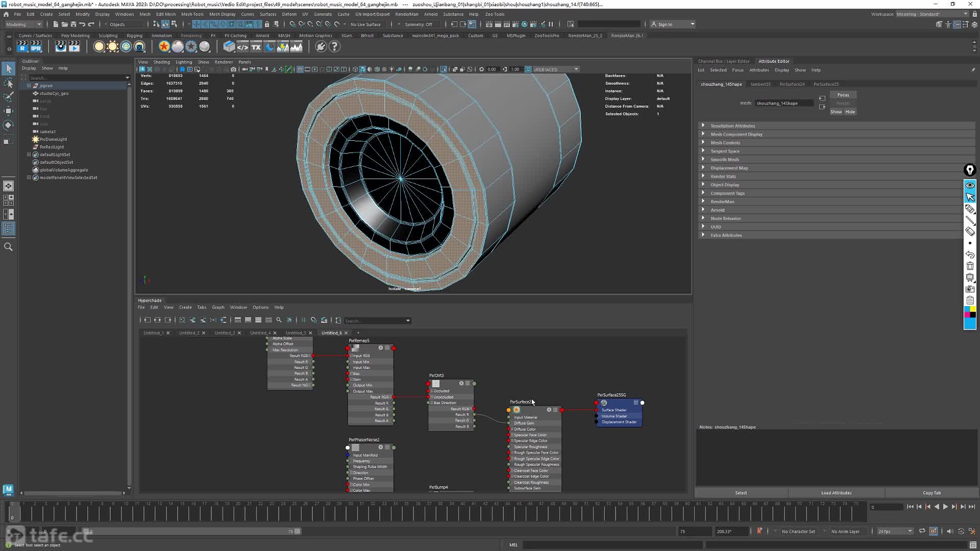
Task: Open the Workspace Modeling - Standard dropdown
Action: (x=932, y=14)
